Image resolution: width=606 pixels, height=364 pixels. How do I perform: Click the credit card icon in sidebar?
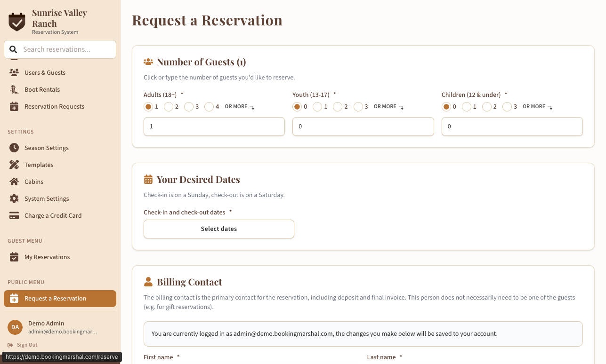[x=14, y=215]
